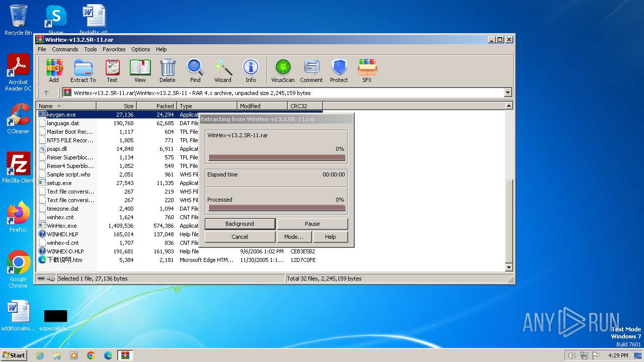Open CCleaner desktop shortcut
The image size is (644, 362).
coord(18,119)
